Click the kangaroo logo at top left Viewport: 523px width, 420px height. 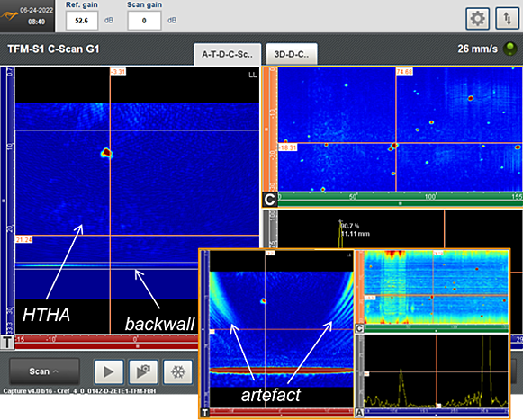pyautogui.click(x=9, y=15)
